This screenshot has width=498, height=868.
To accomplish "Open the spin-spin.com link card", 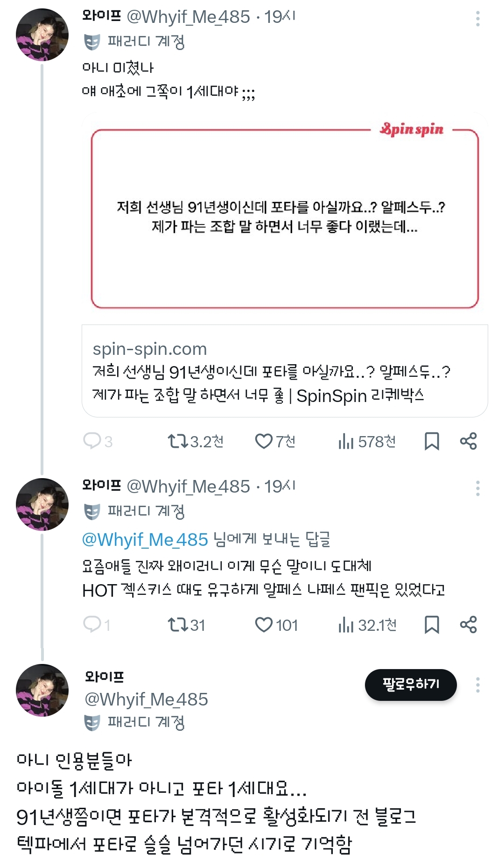I will [x=285, y=372].
